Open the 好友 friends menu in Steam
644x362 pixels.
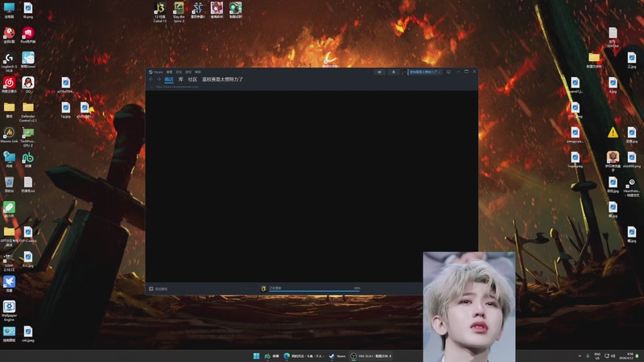pyautogui.click(x=179, y=72)
